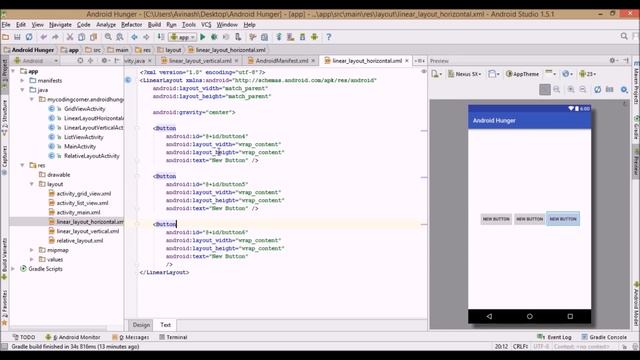Click the Back navigation arrow
This screenshot has height=360, width=640.
pos(134,37)
